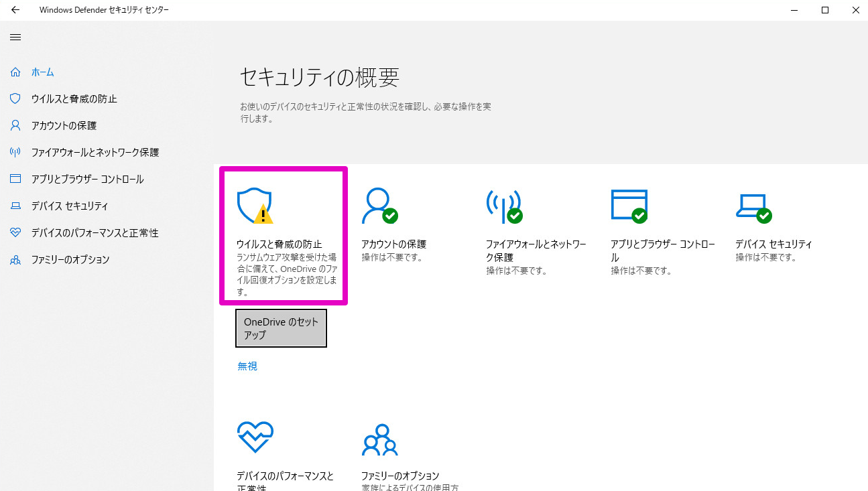Select ファミリーのオプション in the sidebar

pyautogui.click(x=70, y=259)
